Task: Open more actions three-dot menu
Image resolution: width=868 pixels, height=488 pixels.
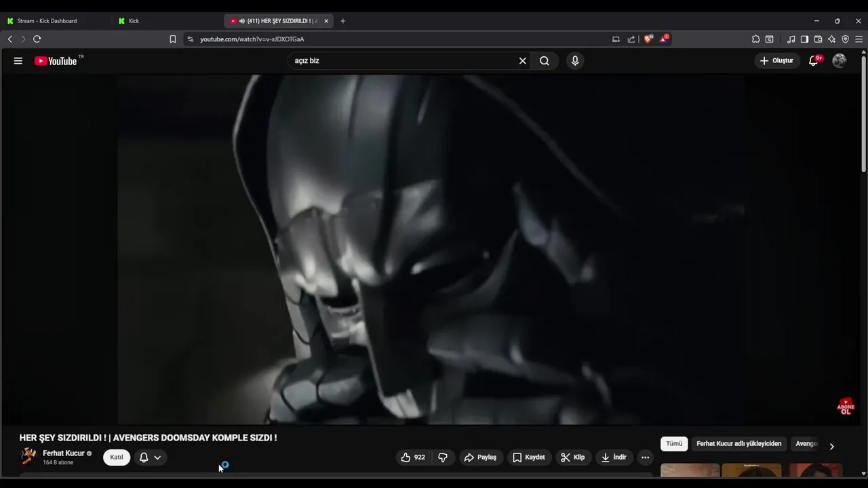Action: click(x=645, y=457)
